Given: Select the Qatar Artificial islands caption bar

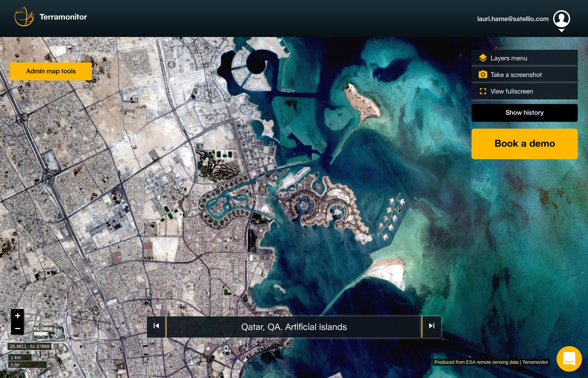Looking at the screenshot, I should coord(294,327).
